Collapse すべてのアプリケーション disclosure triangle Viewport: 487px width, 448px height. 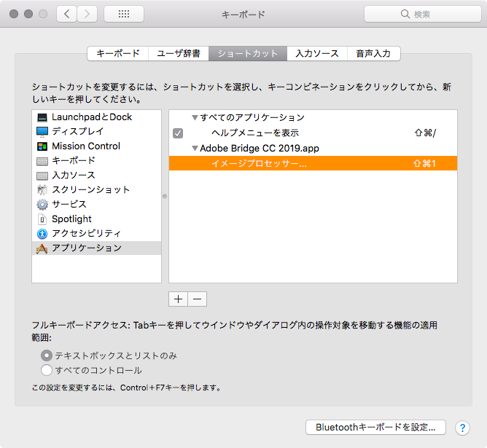[195, 117]
